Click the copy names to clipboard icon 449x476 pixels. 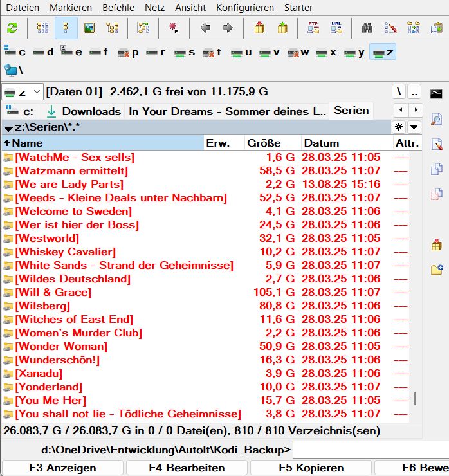pos(437,28)
